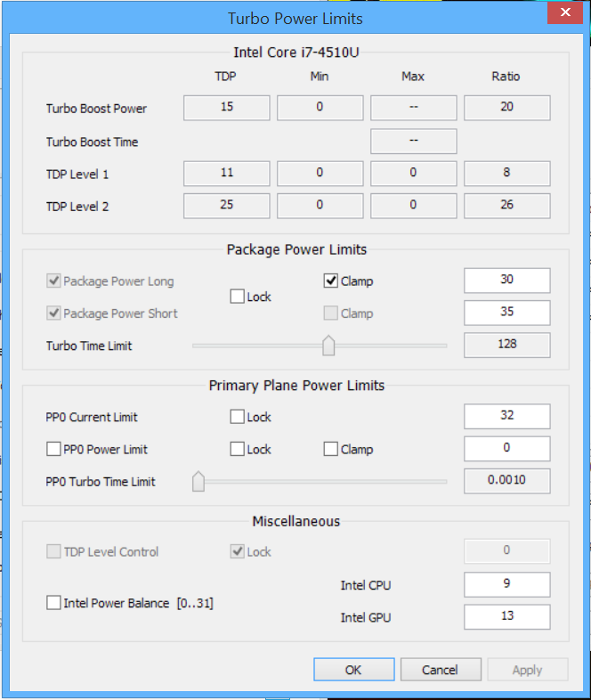Click Turbo Boost Power Max value
Screen dimensions: 591x700
coord(414,108)
